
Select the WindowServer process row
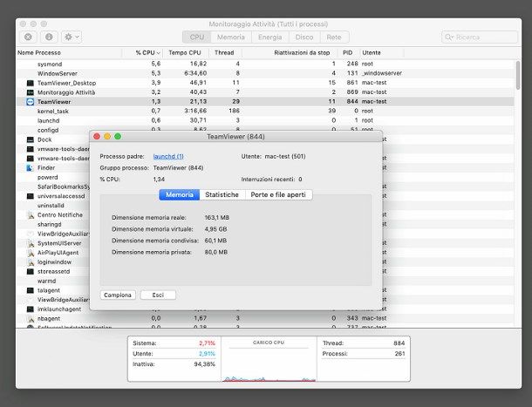click(265, 73)
